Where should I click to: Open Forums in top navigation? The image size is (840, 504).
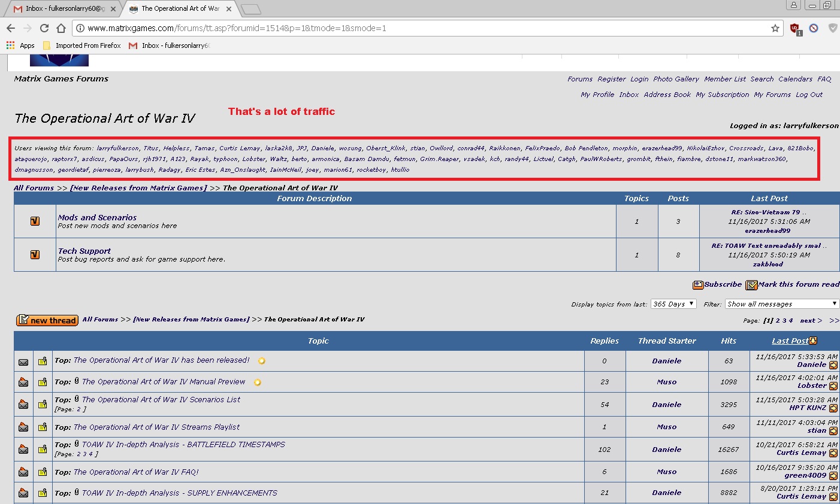tap(580, 79)
